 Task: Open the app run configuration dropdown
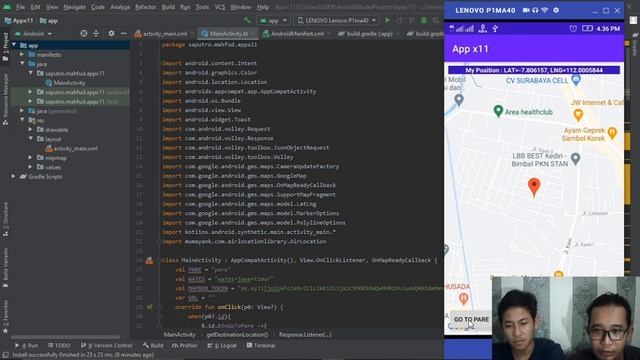(273, 20)
